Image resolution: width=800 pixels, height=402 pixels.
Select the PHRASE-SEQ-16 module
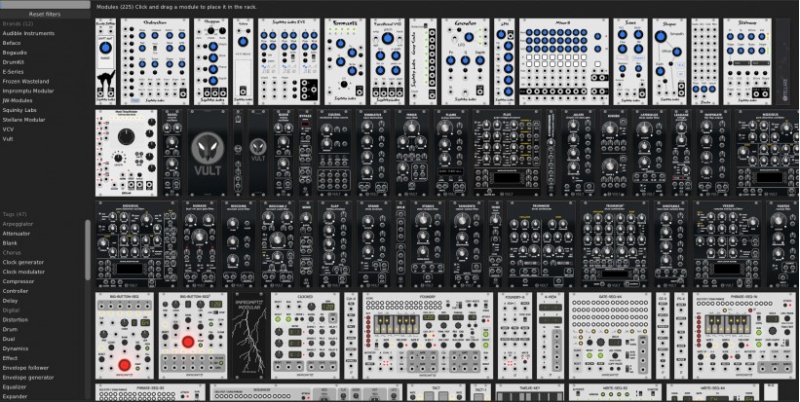745,336
